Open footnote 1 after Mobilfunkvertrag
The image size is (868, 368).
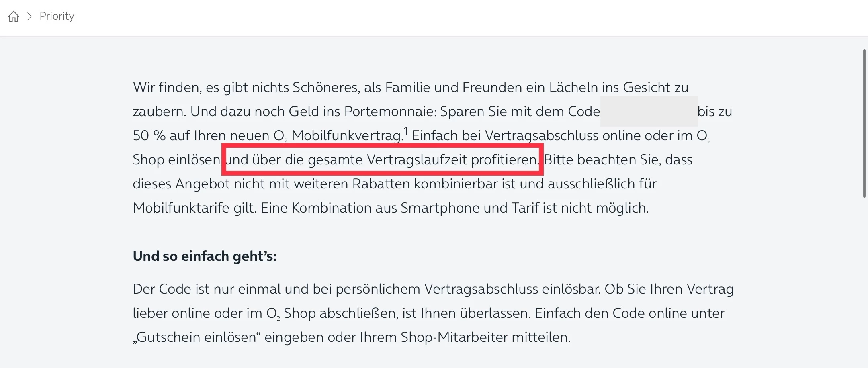(x=406, y=131)
